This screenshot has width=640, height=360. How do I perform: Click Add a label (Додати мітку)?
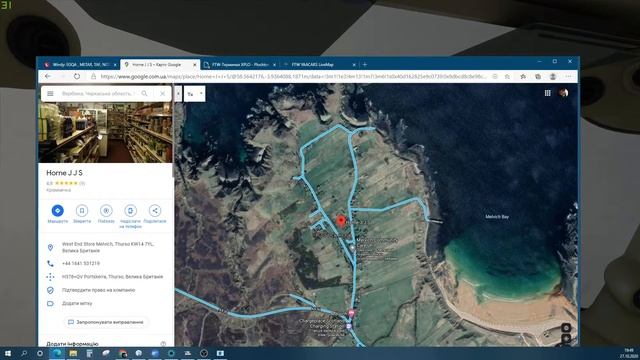coord(77,303)
